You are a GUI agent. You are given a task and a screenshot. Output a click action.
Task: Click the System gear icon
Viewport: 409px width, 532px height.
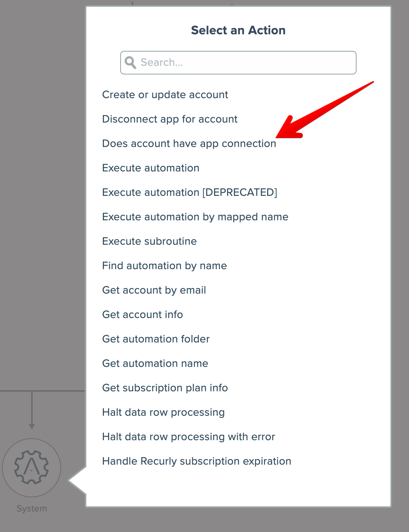32,467
